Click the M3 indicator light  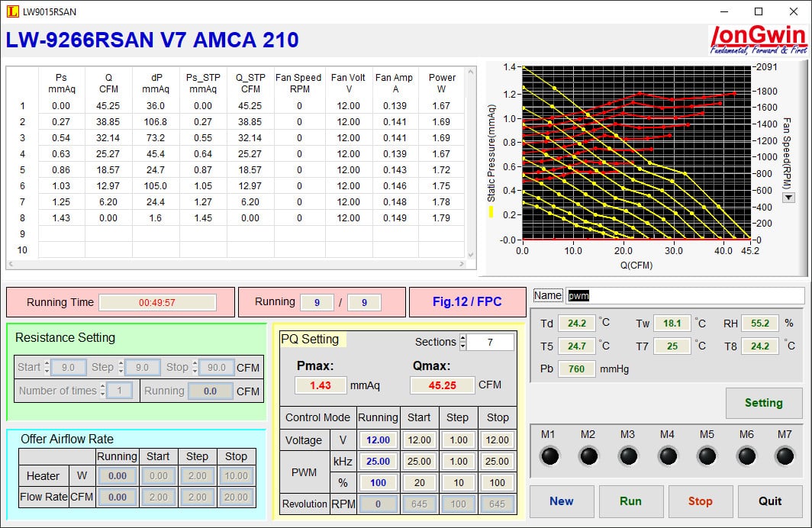pyautogui.click(x=628, y=456)
